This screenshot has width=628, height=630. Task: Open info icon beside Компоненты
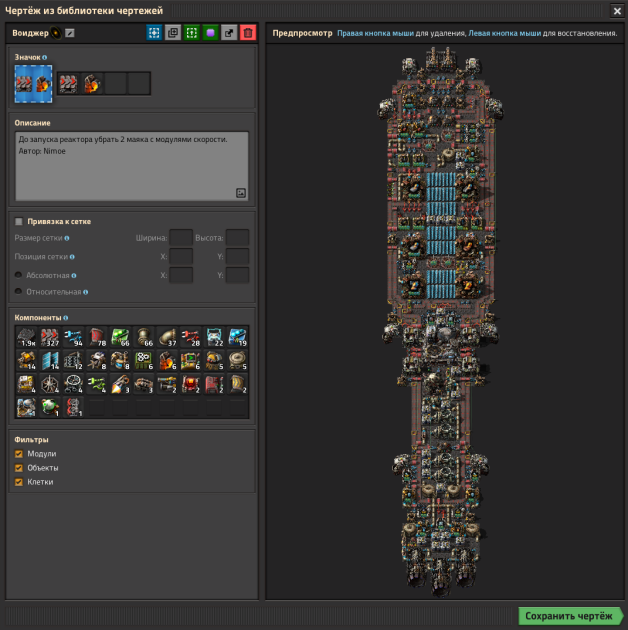(x=65, y=318)
